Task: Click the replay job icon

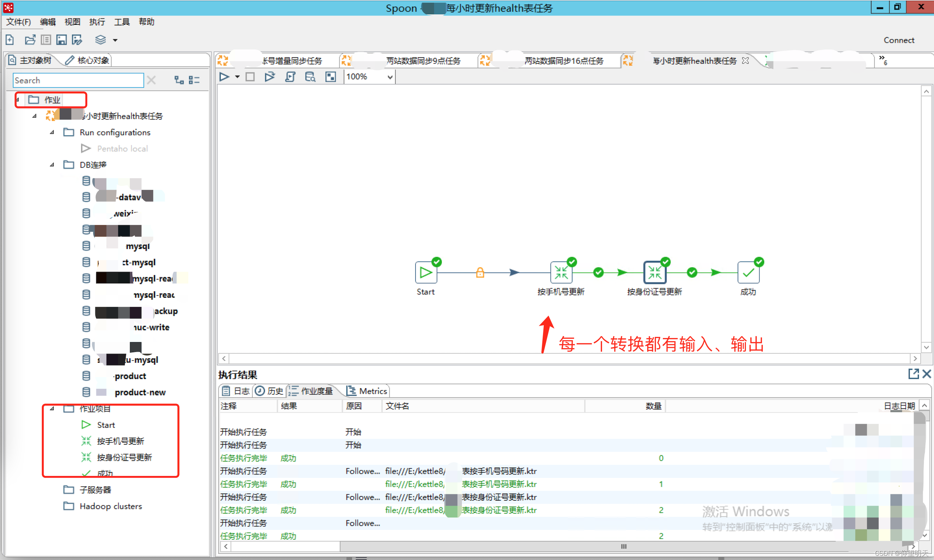Action: click(270, 77)
